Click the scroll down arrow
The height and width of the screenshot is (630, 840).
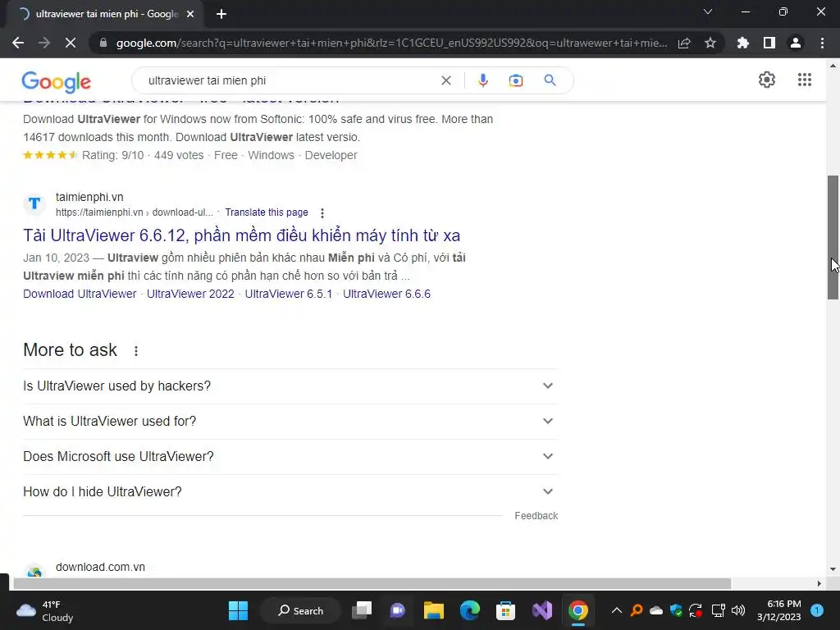[833, 569]
